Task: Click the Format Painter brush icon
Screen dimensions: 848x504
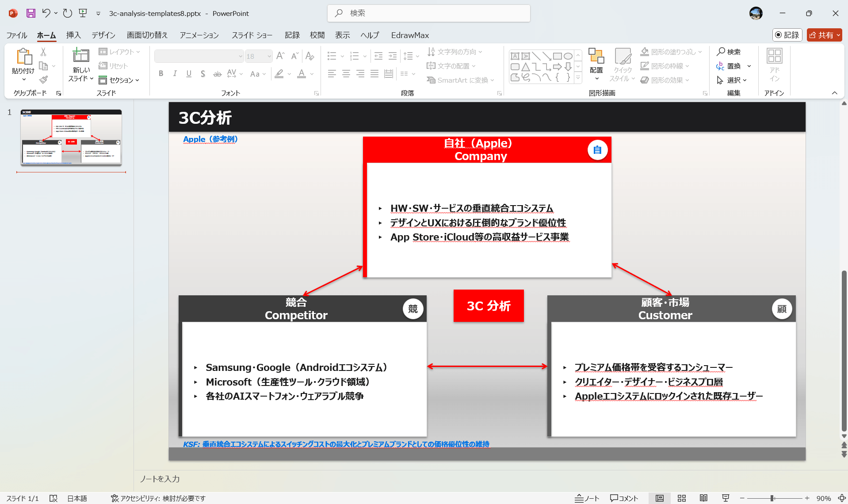Action: [43, 80]
